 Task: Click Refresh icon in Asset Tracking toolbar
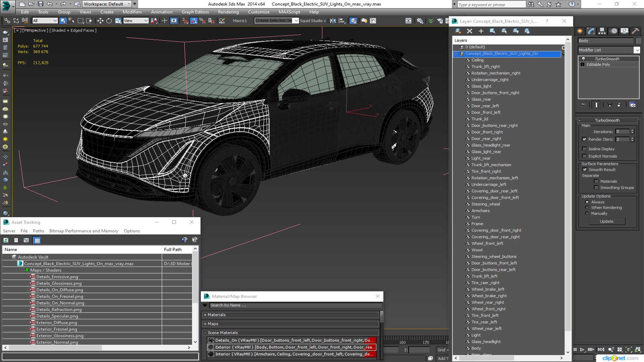6,240
